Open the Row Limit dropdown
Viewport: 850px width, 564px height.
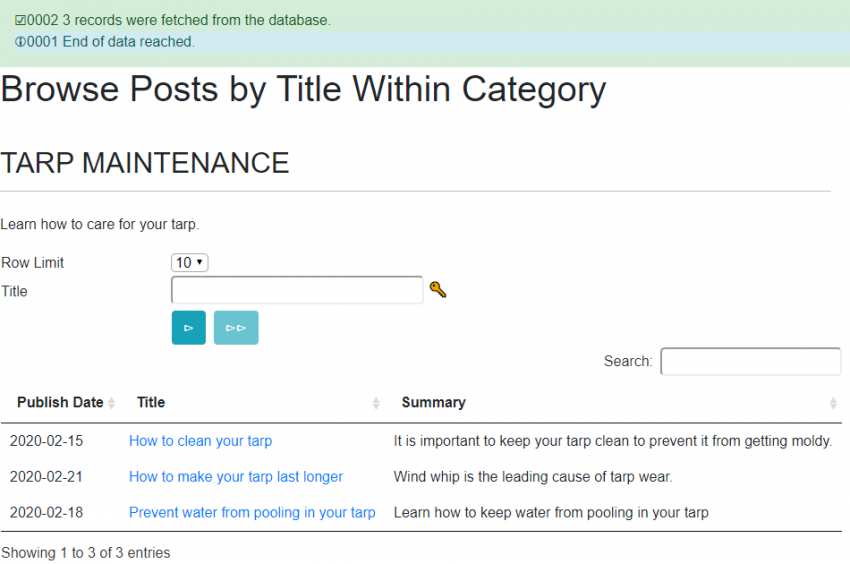[x=189, y=263]
